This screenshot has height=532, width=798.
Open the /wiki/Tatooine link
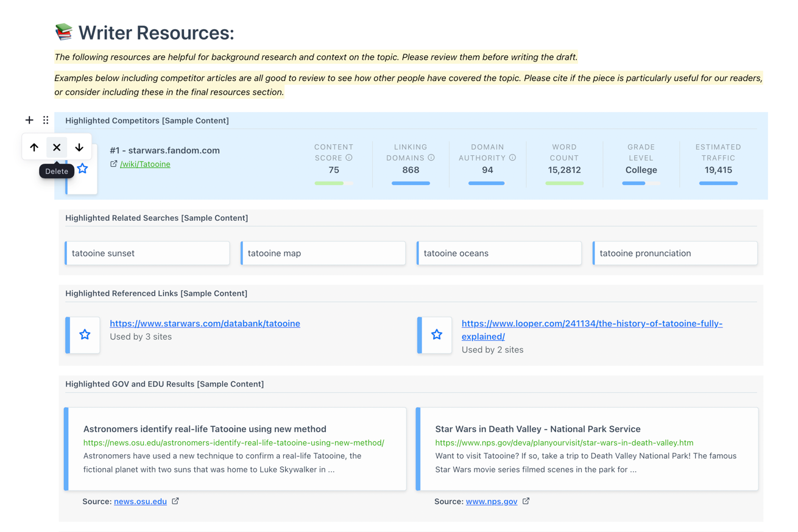pos(145,164)
